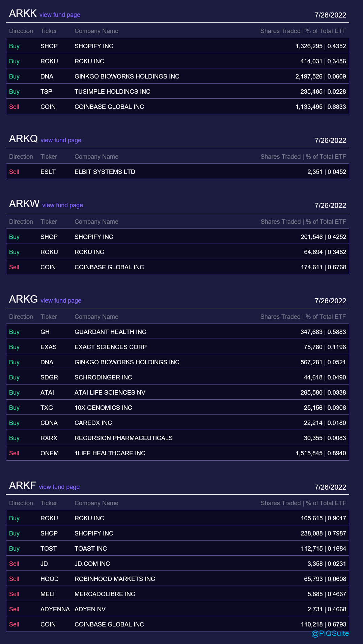Click JD.COM INC company name
The height and width of the screenshot is (644, 363).
[x=92, y=564]
